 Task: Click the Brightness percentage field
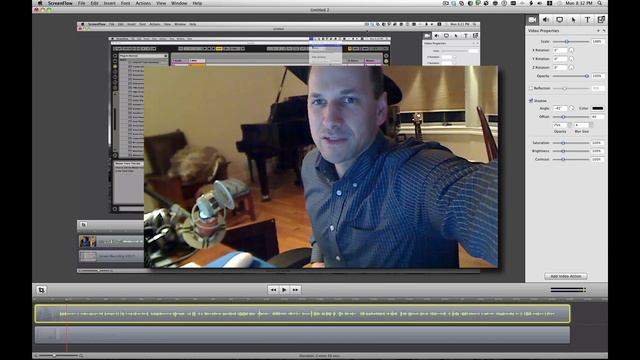tap(598, 151)
